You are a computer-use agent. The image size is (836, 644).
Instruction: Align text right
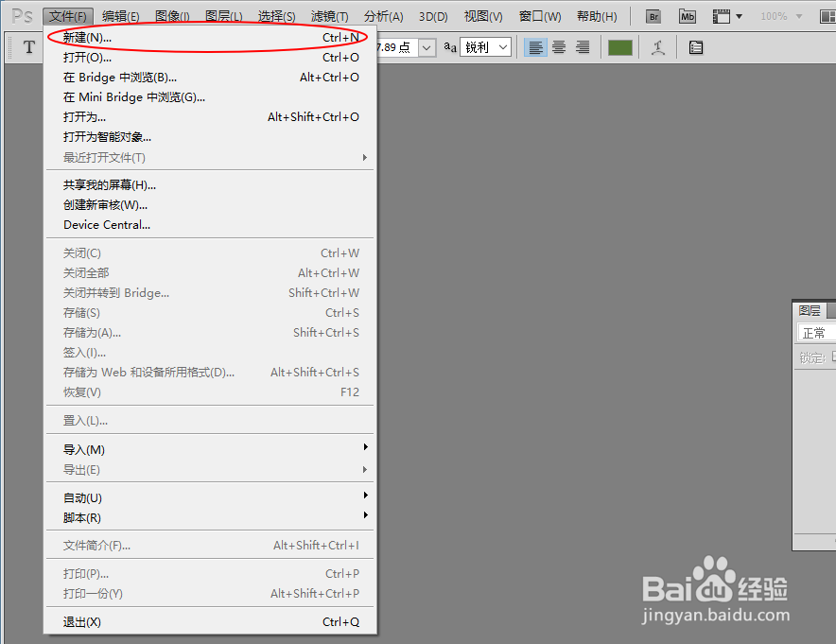click(x=583, y=48)
